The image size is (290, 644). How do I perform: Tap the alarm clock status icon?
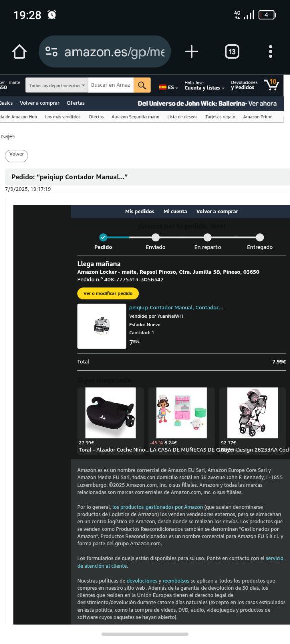52,15
